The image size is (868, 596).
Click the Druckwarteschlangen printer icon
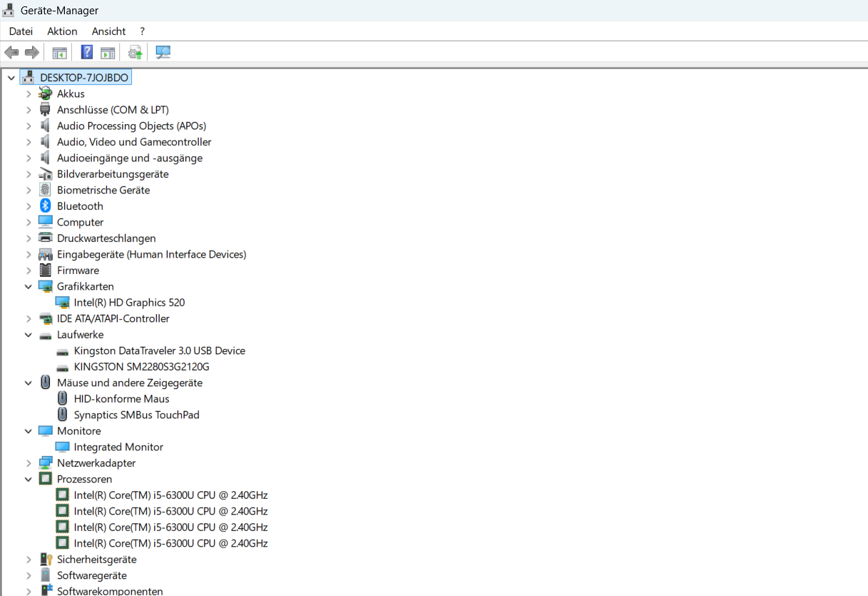(x=46, y=238)
